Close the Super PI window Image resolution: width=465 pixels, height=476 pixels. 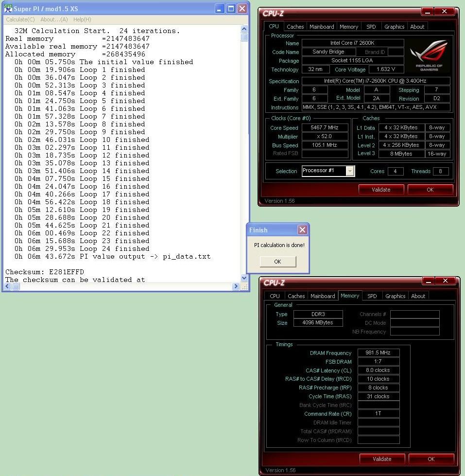[242, 8]
